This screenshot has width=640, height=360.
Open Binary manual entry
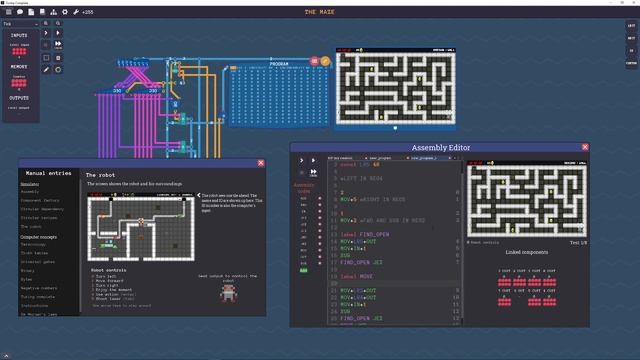[x=27, y=271]
